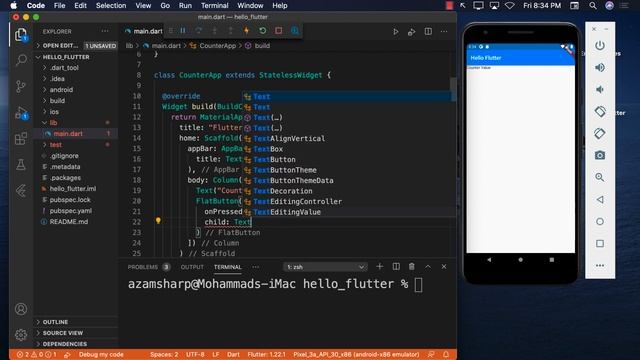
Task: Split the terminal panel
Action: click(396, 267)
